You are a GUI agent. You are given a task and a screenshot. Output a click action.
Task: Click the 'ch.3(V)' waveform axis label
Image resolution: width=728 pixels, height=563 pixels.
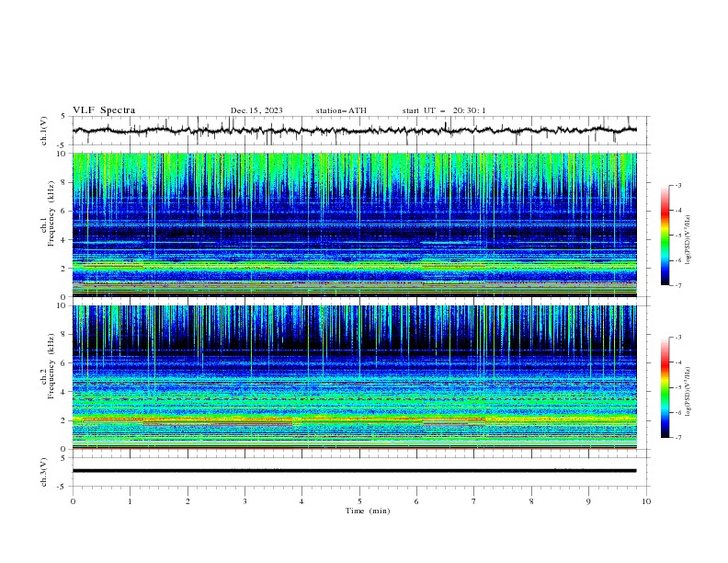point(44,472)
